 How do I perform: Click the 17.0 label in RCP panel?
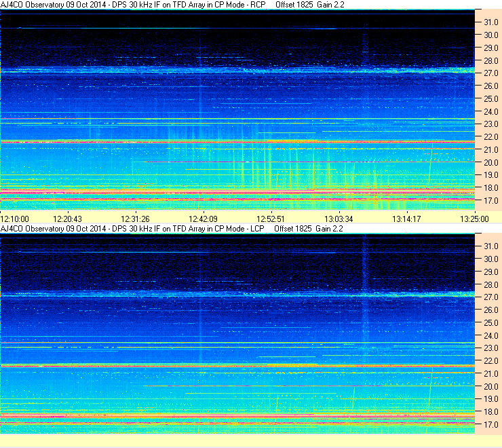pyautogui.click(x=490, y=201)
